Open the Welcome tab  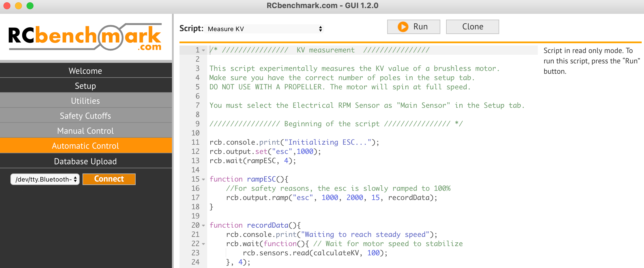[85, 71]
